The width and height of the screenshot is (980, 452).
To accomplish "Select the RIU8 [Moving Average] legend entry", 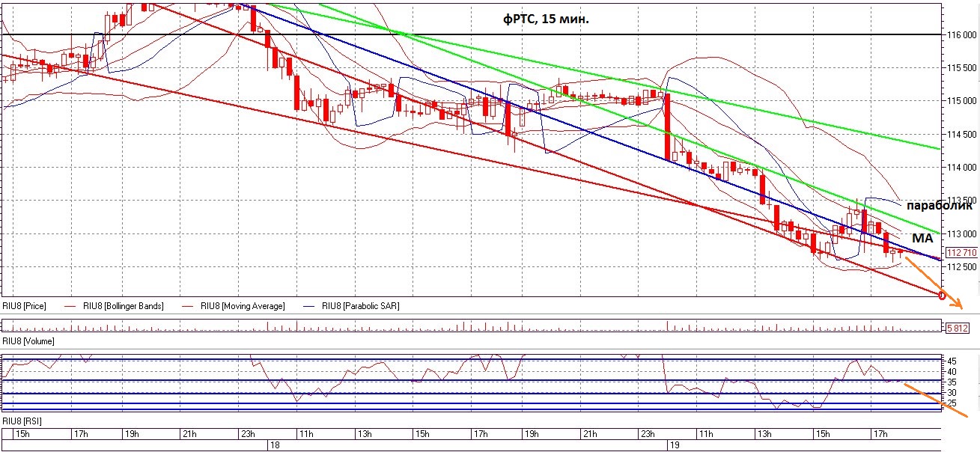I will tap(243, 305).
